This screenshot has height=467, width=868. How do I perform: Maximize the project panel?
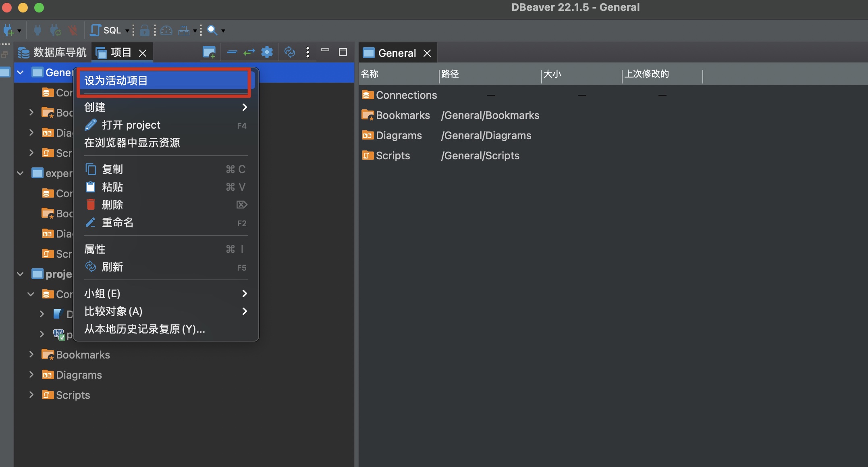(343, 52)
